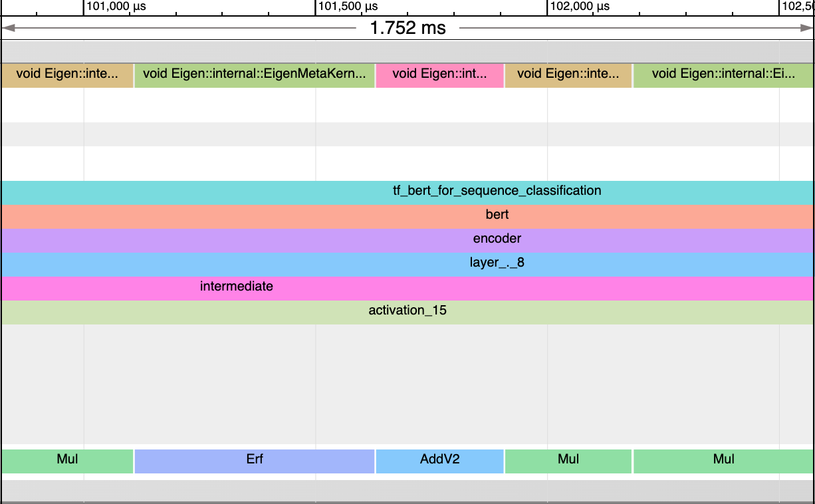This screenshot has width=815, height=504.
Task: Select the tan Eigen kernel slice above first Mul
Action: (x=67, y=76)
